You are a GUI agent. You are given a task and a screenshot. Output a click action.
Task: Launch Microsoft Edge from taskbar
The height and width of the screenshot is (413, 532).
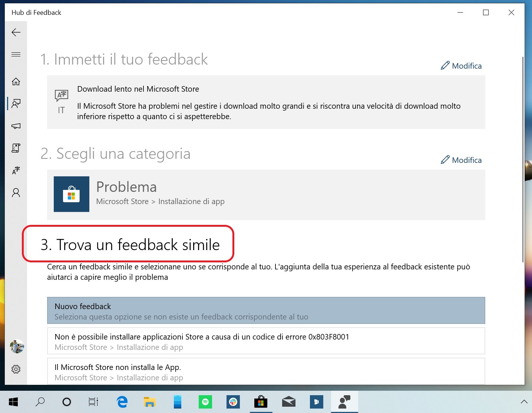122,402
